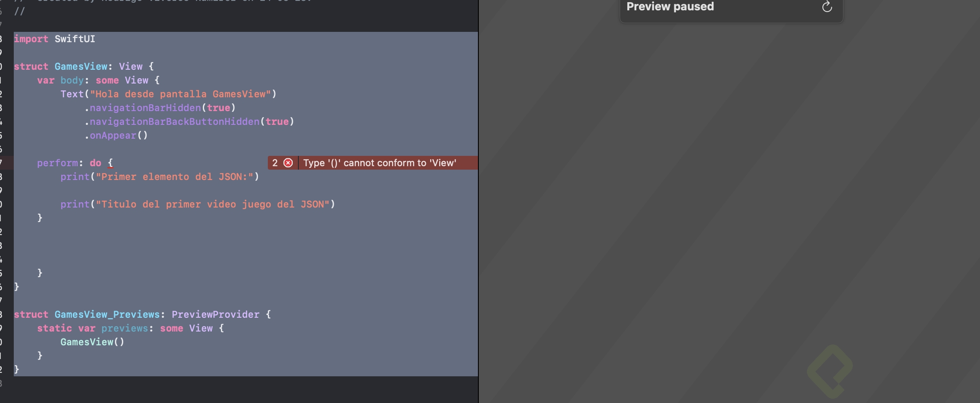Image resolution: width=980 pixels, height=403 pixels.
Task: Click the .navigationBarHidden(true) modifier
Action: pyautogui.click(x=160, y=108)
